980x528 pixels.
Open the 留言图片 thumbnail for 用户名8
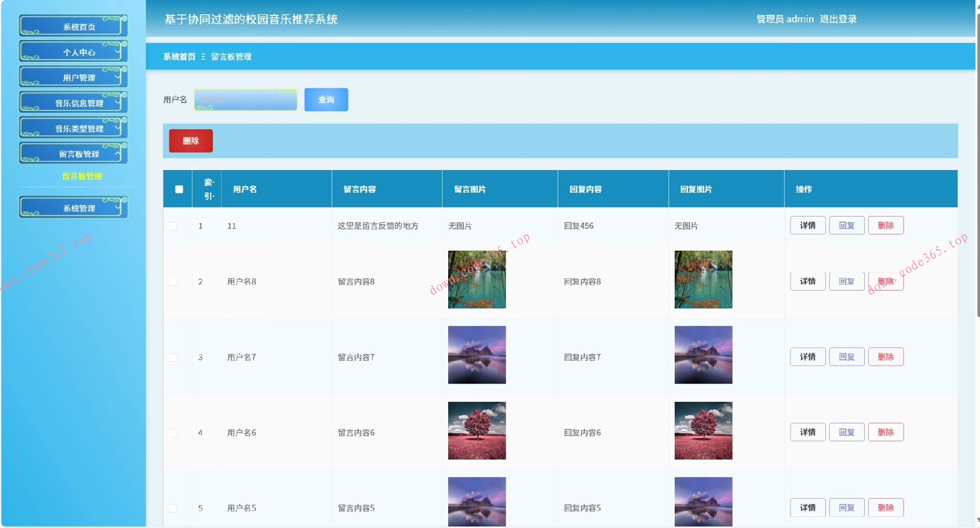[x=477, y=280]
